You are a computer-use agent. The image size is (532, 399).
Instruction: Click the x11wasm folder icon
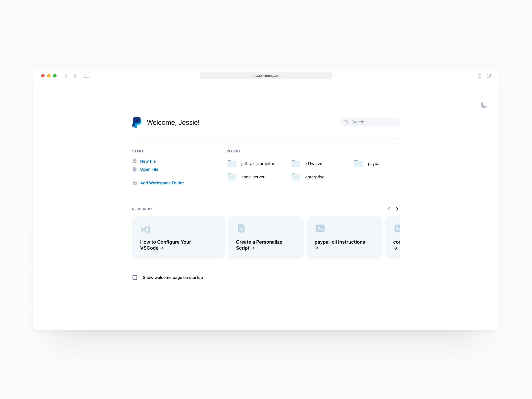coord(296,164)
